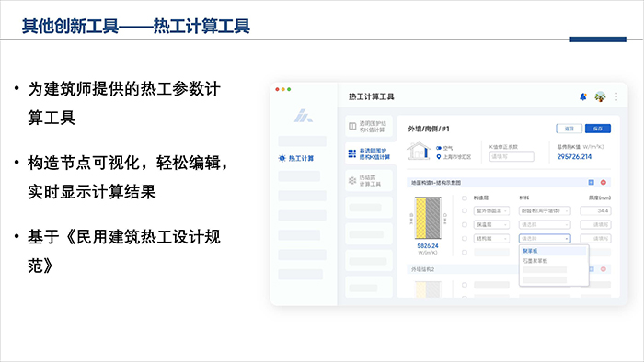The height and width of the screenshot is (362, 644).
Task: Click the green maximize window dot
Action: point(289,89)
